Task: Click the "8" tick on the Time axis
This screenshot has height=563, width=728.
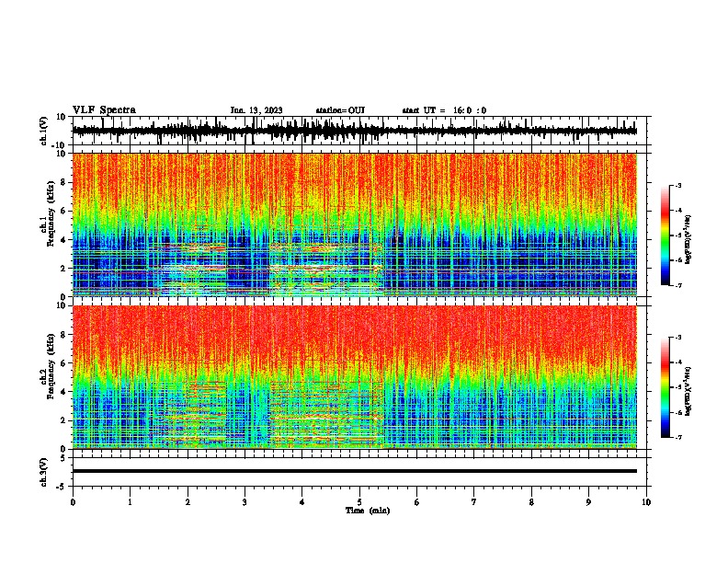Action: coord(531,502)
